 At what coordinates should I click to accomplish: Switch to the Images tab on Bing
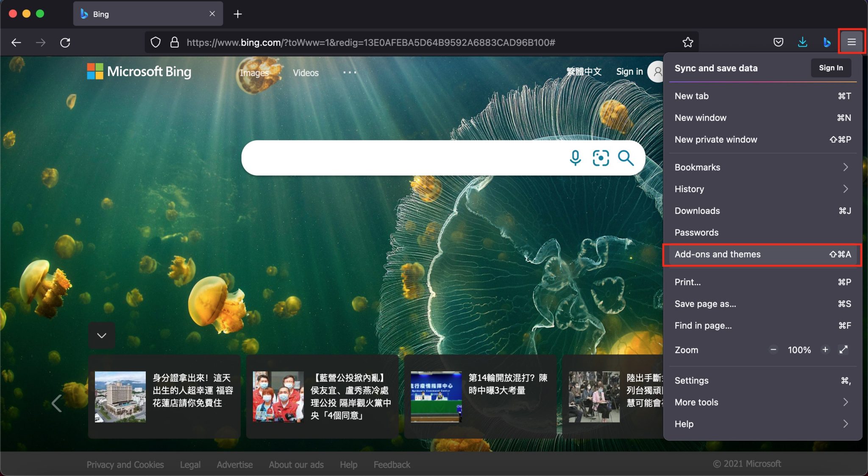(x=254, y=73)
